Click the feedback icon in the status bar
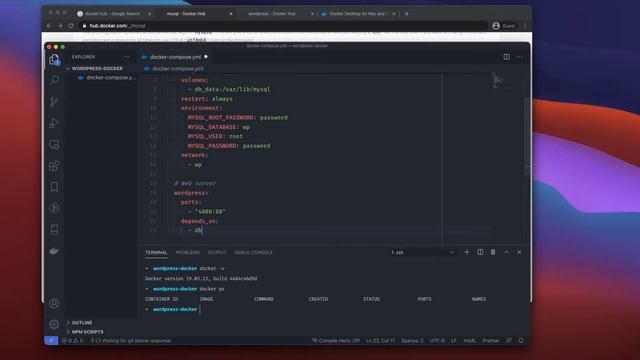640x360 pixels. tap(509, 340)
